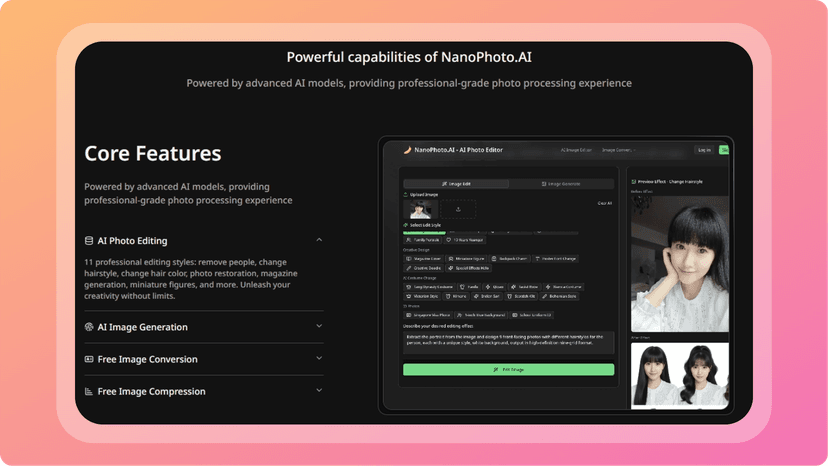Select the Singapore Visa Photo option
Viewport: 828px width, 466px height.
[x=428, y=315]
